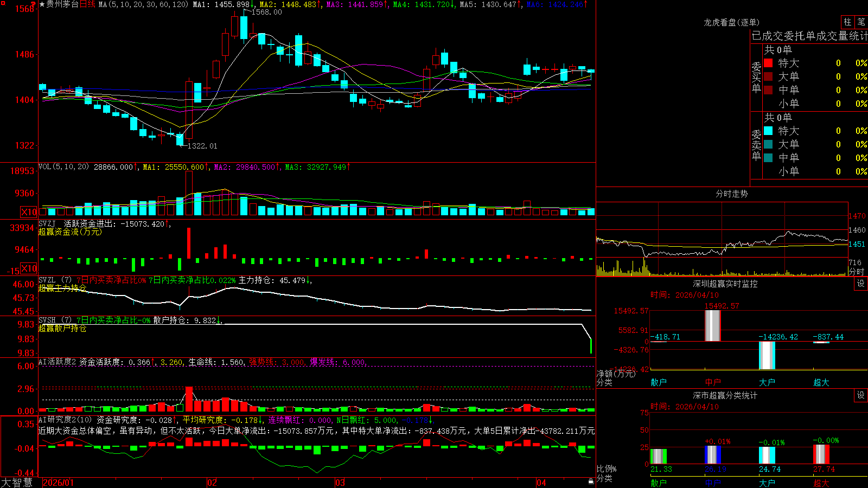Image resolution: width=868 pixels, height=488 pixels.
Task: Click the 贵州茅台 stock name
Action: 62,4
